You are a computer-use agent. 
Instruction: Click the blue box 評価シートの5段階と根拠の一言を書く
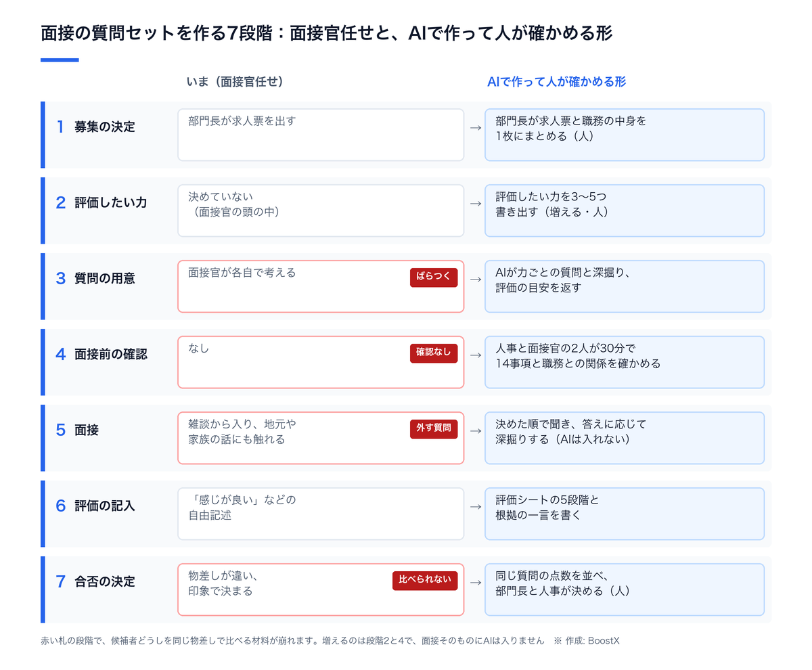click(625, 514)
